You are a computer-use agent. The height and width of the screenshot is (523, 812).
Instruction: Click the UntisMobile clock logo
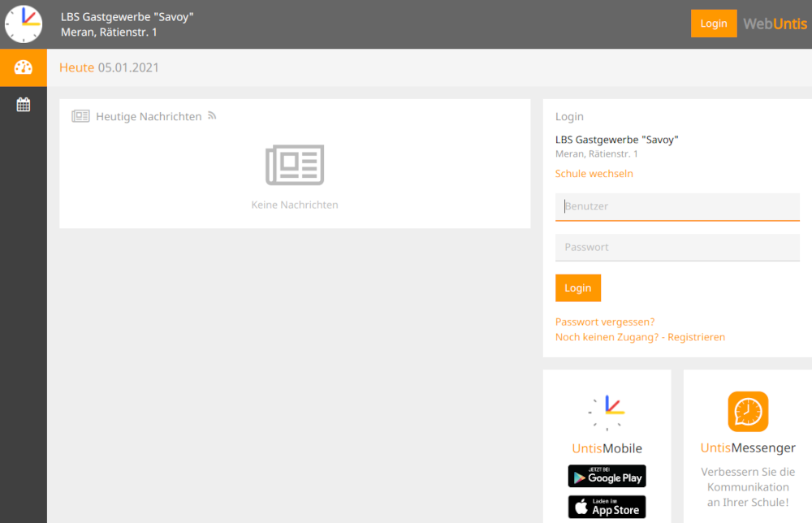point(607,413)
